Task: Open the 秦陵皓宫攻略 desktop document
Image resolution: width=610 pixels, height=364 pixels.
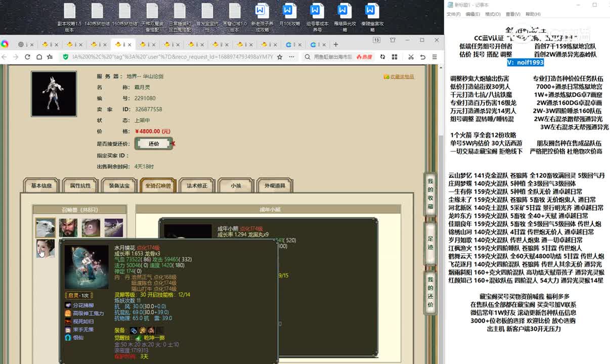Action: click(x=372, y=18)
